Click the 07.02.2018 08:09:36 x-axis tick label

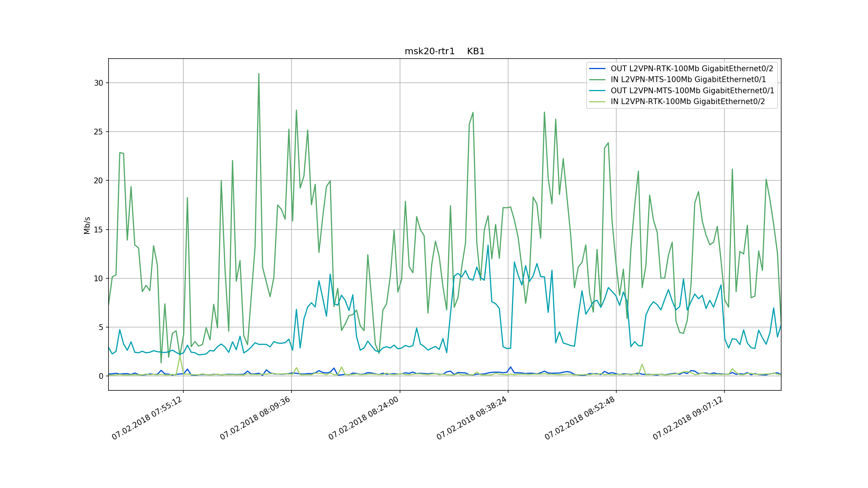[x=255, y=418]
